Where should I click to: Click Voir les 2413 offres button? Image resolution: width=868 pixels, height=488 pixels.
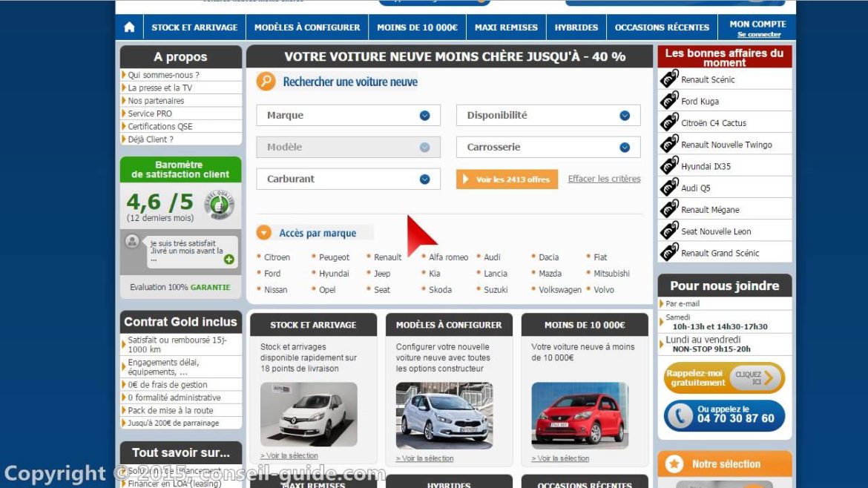point(507,179)
